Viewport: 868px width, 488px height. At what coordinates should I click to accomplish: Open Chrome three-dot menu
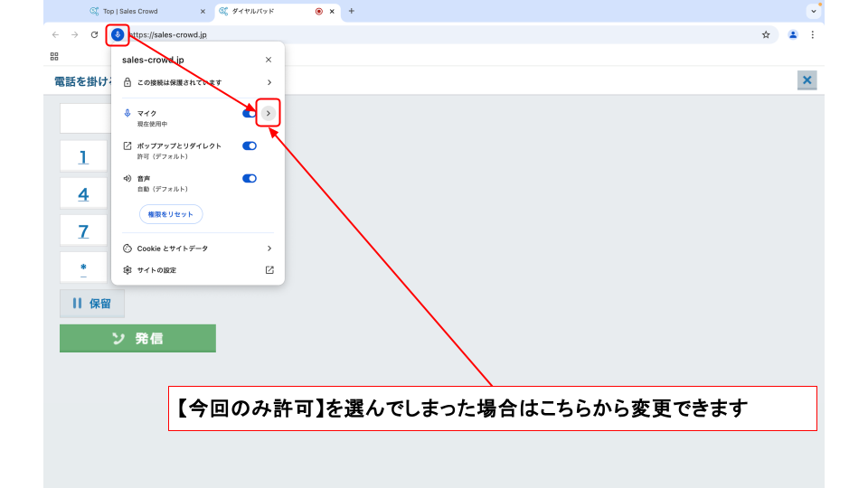812,35
